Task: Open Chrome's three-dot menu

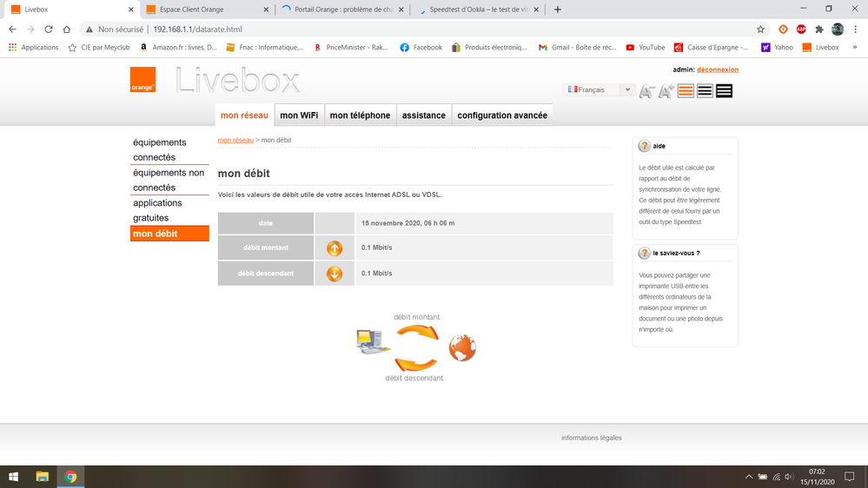Action: coord(856,30)
